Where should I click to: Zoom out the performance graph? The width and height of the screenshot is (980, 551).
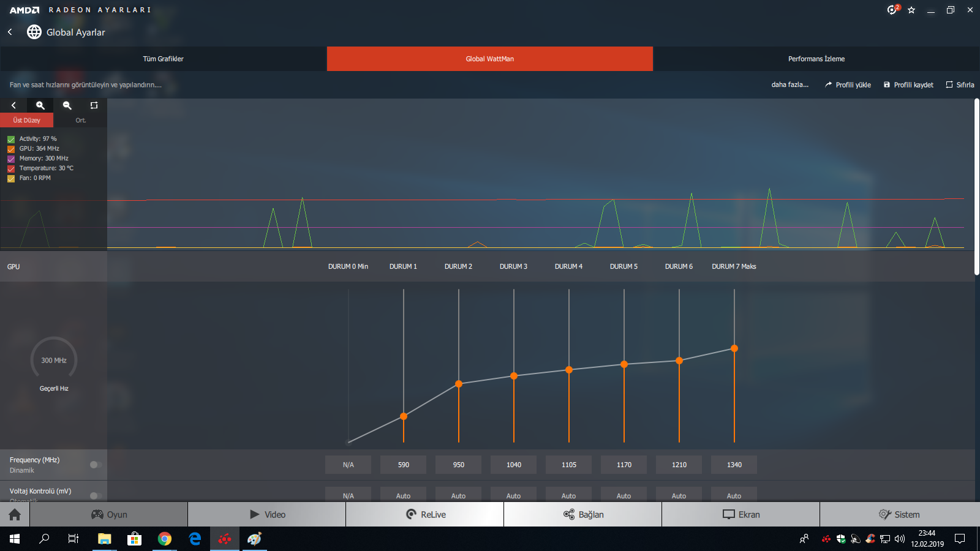67,105
